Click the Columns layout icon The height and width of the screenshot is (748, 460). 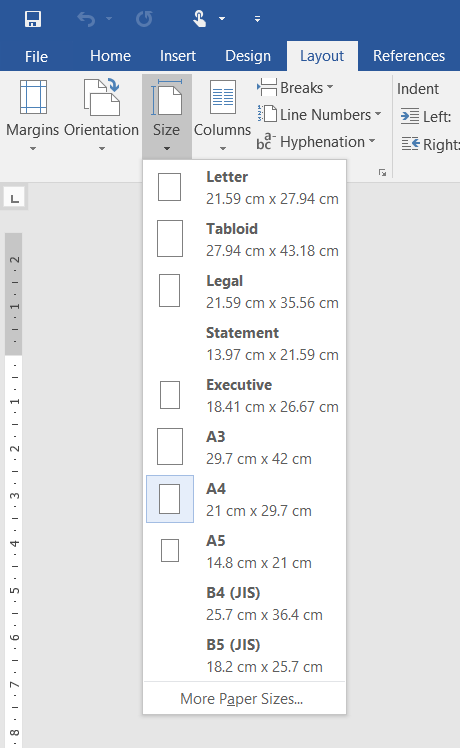222,97
